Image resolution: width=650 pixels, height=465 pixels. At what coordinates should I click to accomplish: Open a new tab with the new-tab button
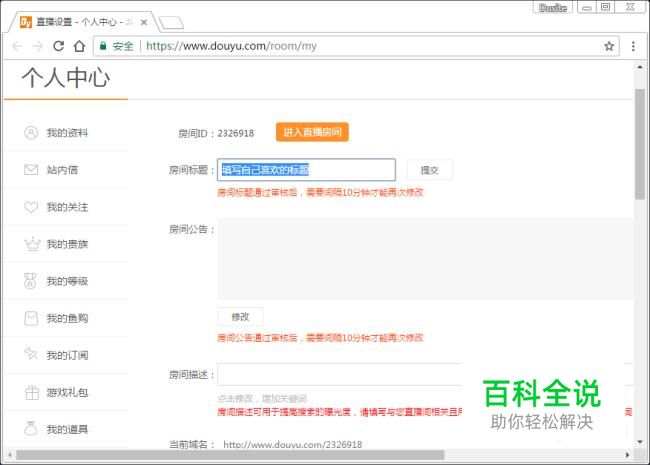[x=171, y=22]
